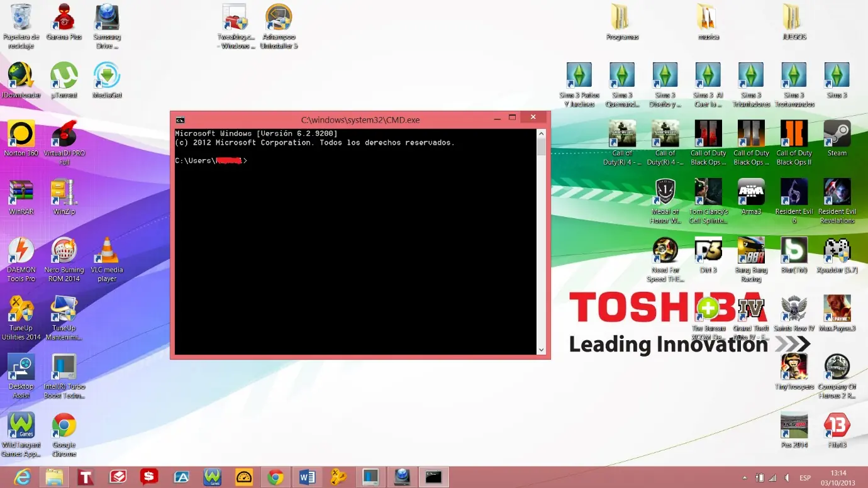This screenshot has height=488, width=868.
Task: Click the Steam desktop shortcut
Action: 837,139
